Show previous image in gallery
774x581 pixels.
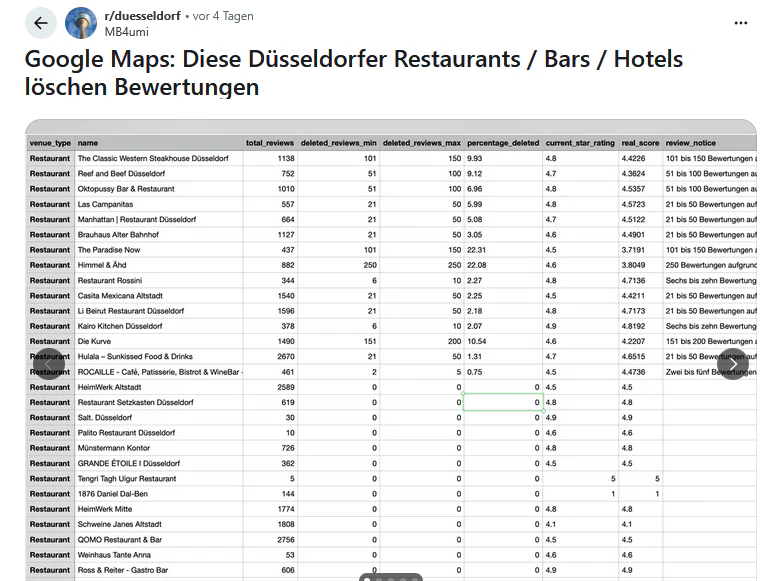click(49, 364)
